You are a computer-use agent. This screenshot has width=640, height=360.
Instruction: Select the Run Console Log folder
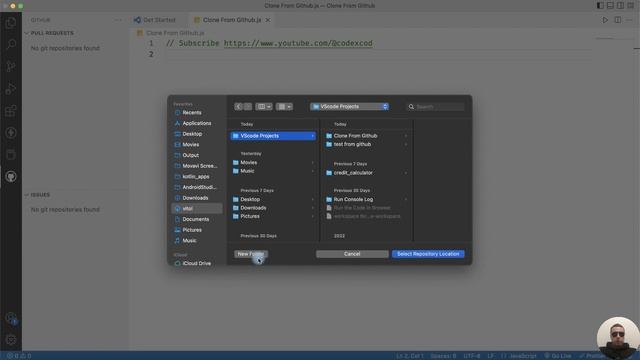tap(367, 199)
